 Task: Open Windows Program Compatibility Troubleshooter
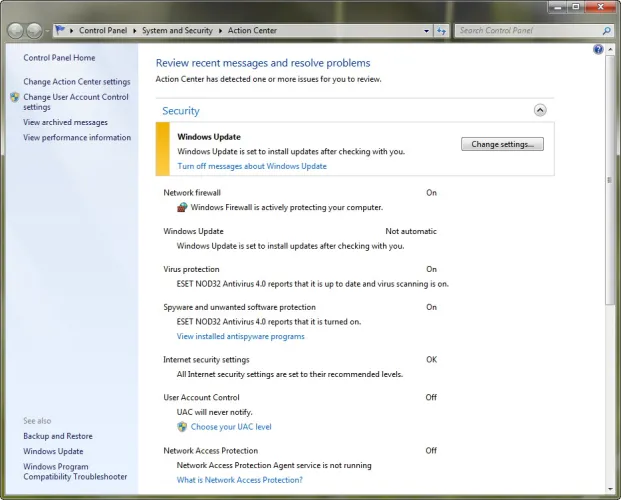pos(75,471)
